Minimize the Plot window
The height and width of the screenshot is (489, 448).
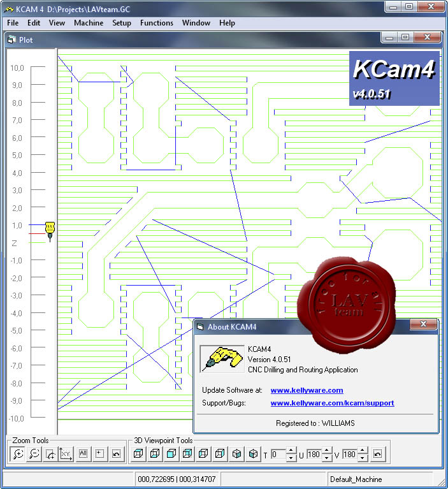coord(389,38)
